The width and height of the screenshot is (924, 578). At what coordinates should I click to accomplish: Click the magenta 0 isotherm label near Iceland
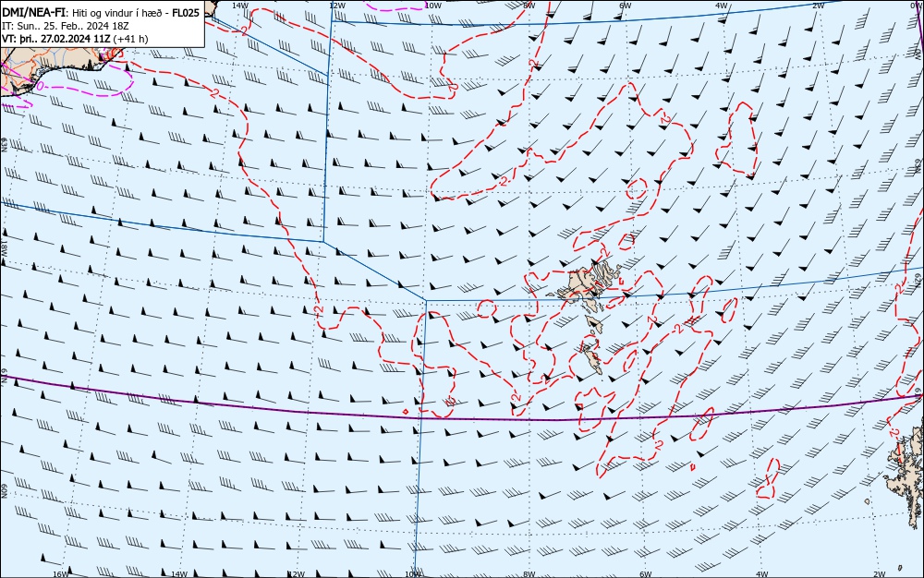[x=40, y=86]
